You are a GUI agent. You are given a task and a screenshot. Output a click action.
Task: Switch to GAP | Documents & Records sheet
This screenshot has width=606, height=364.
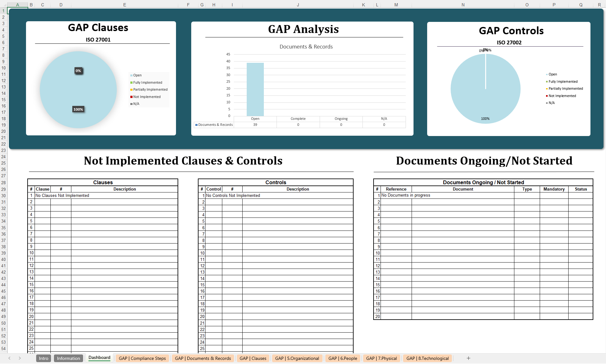pos(203,358)
